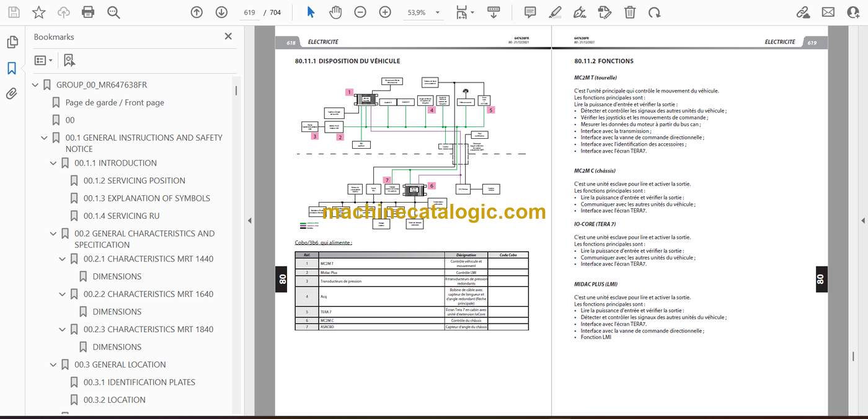Image resolution: width=868 pixels, height=419 pixels.
Task: Go to the next page with down arrow
Action: point(221,12)
